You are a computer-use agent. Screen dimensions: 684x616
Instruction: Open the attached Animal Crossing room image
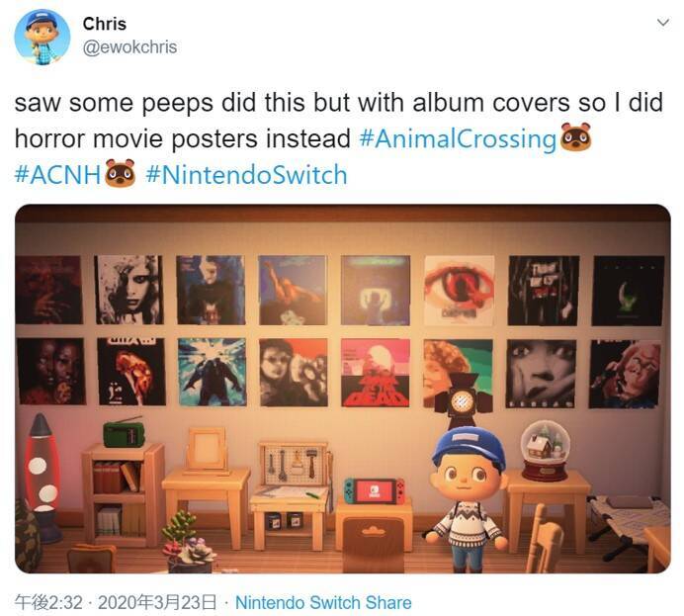pos(342,389)
